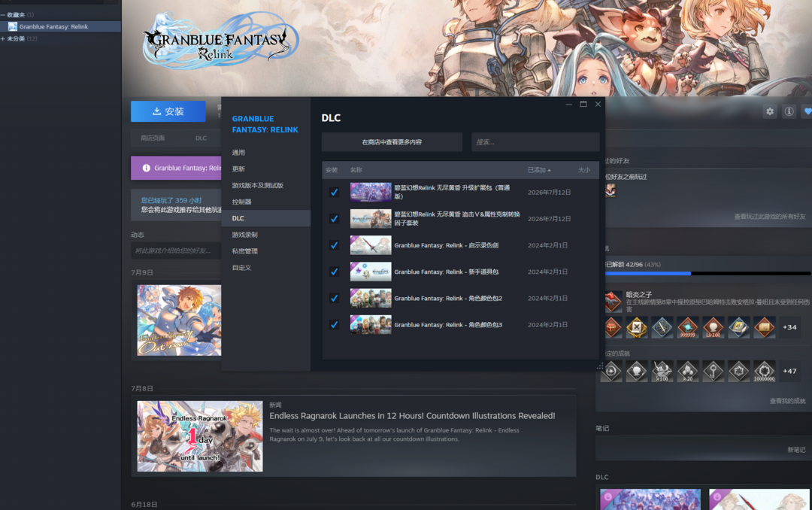Click the DLC search field

point(535,142)
